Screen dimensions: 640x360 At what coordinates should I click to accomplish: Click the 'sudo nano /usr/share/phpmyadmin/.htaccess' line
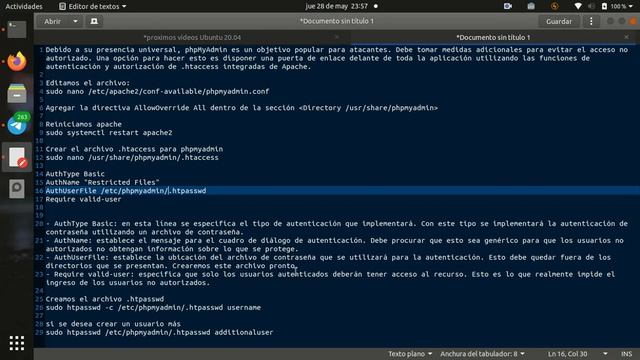point(132,158)
